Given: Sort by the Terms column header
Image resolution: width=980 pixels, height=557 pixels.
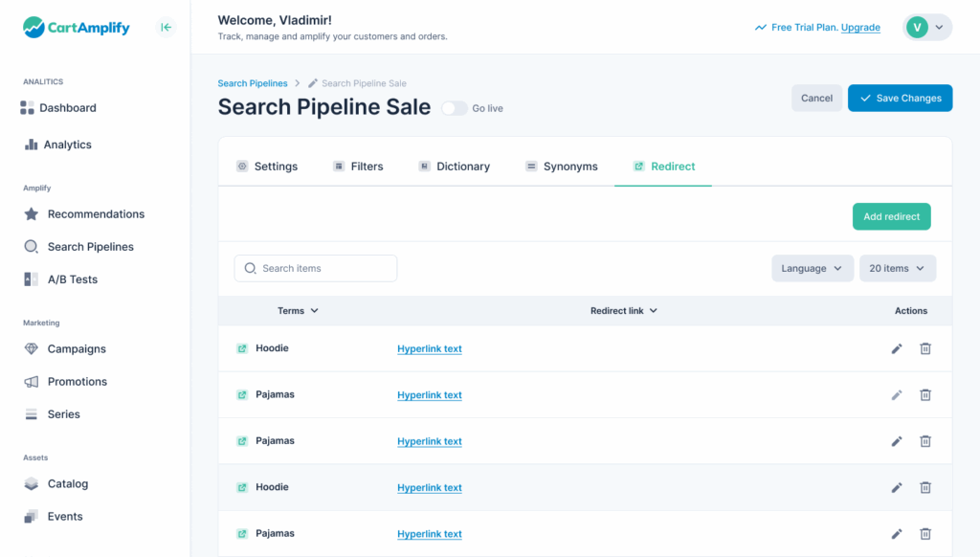Looking at the screenshot, I should [298, 311].
